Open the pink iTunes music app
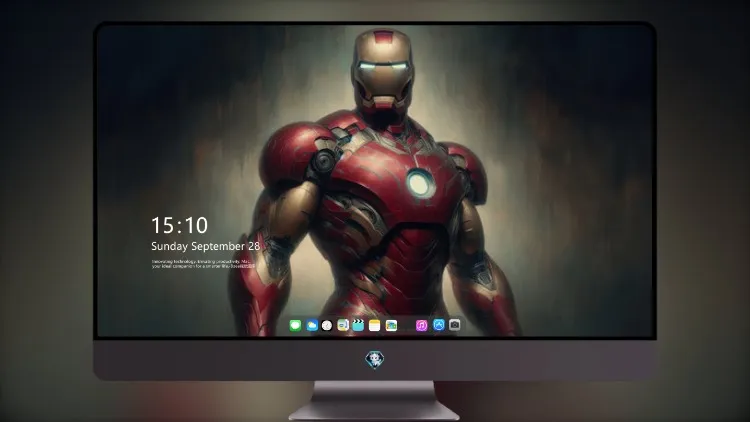 pos(421,325)
